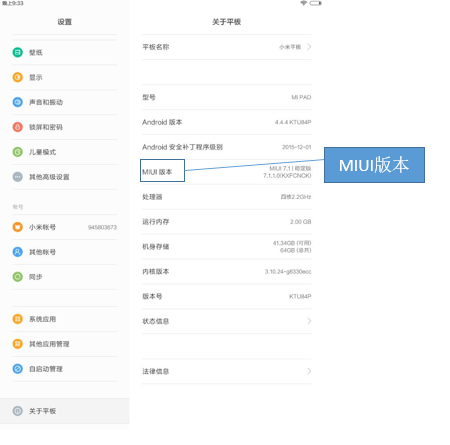Image resolution: width=450 pixels, height=445 pixels.
Task: Select the green sync (同步) icon
Action: [18, 277]
